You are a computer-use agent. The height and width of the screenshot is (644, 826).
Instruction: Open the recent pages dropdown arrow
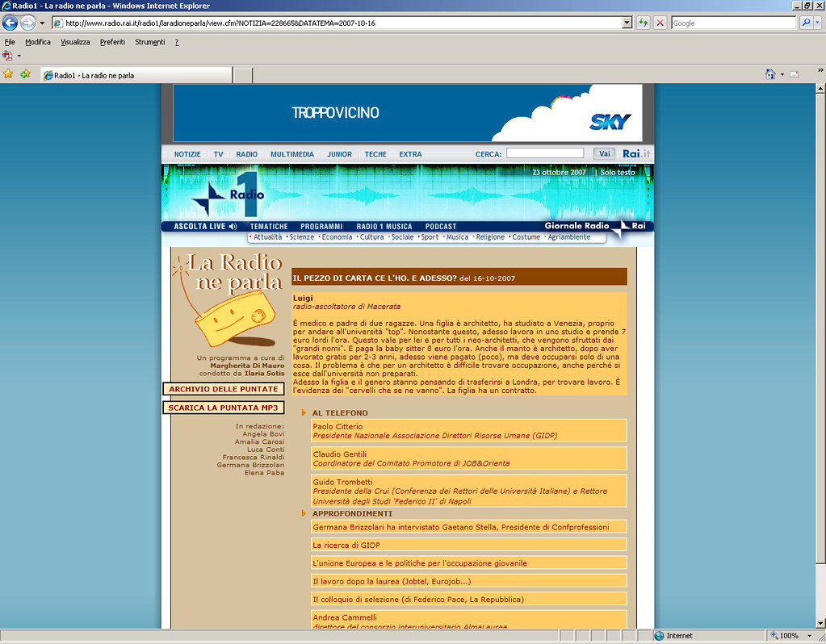(42, 23)
